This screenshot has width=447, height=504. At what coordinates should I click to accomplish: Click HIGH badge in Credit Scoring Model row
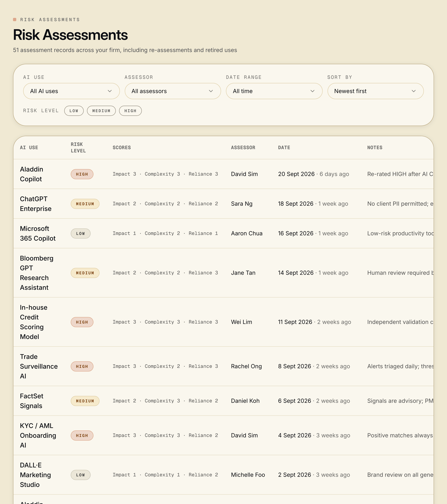[x=82, y=322]
